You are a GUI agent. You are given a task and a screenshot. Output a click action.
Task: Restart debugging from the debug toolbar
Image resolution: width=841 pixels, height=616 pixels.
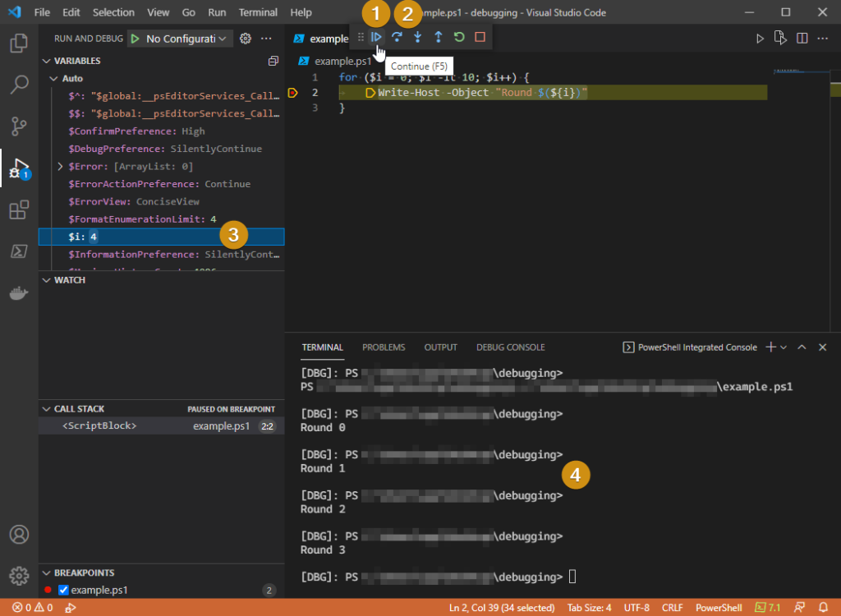tap(458, 36)
